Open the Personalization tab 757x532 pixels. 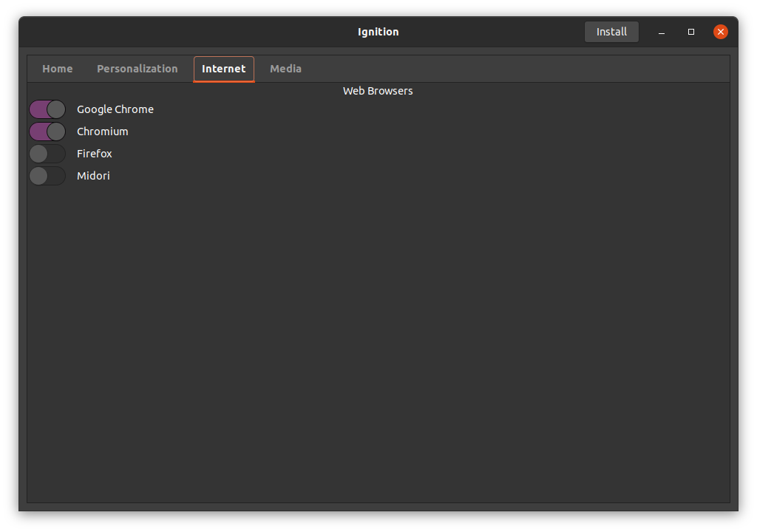click(x=137, y=68)
